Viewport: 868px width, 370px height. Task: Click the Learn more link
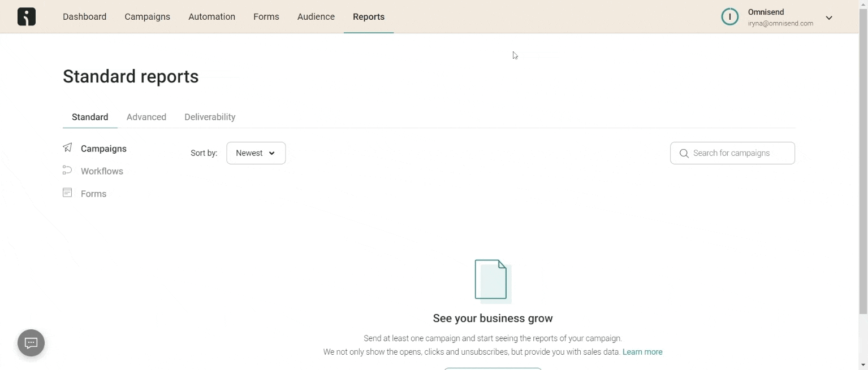642,351
